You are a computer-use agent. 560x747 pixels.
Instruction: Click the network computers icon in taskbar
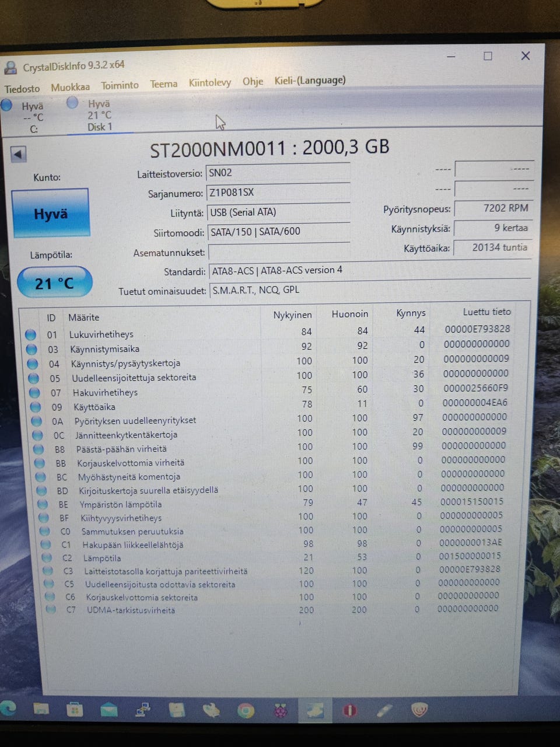143,710
